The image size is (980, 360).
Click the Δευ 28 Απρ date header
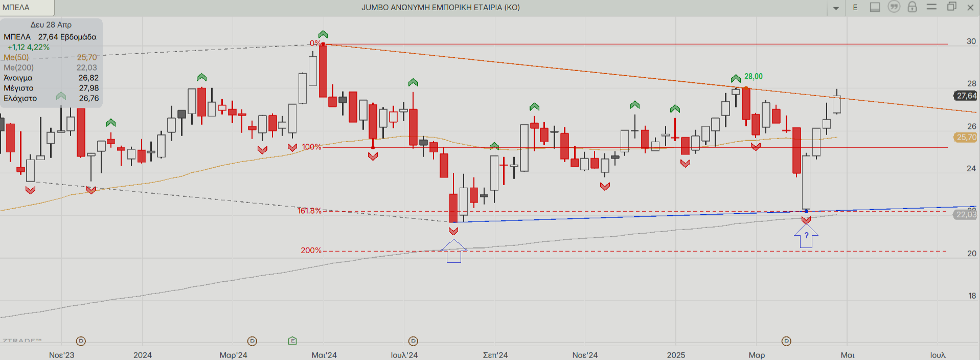51,25
